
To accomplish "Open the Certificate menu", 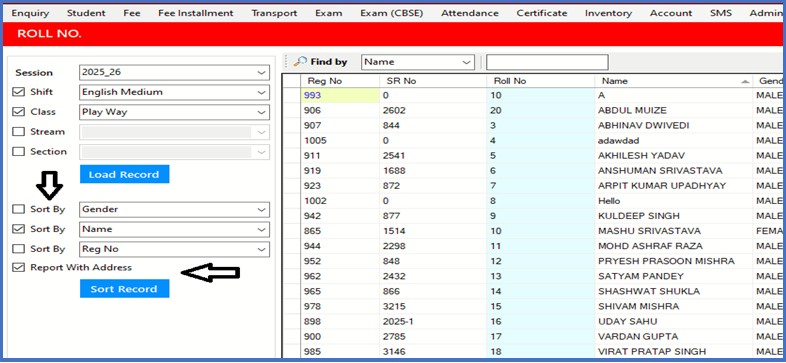I will click(542, 13).
